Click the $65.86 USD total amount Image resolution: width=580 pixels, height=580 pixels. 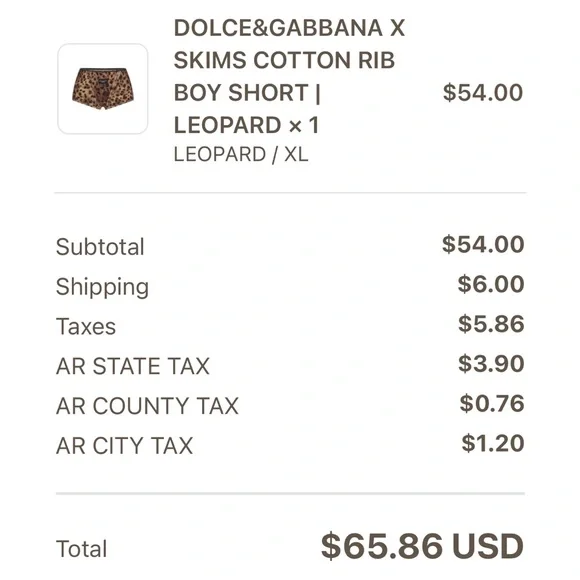[422, 546]
